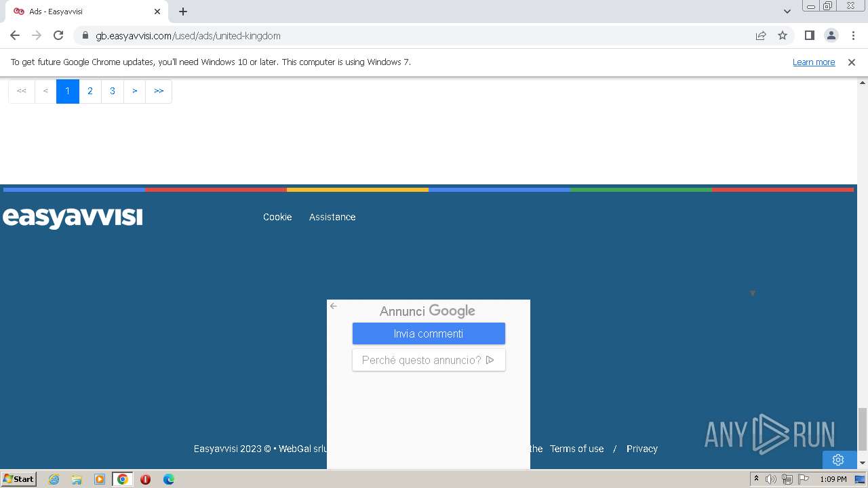This screenshot has height=488, width=868.
Task: Select pagination page 3
Action: click(x=113, y=91)
